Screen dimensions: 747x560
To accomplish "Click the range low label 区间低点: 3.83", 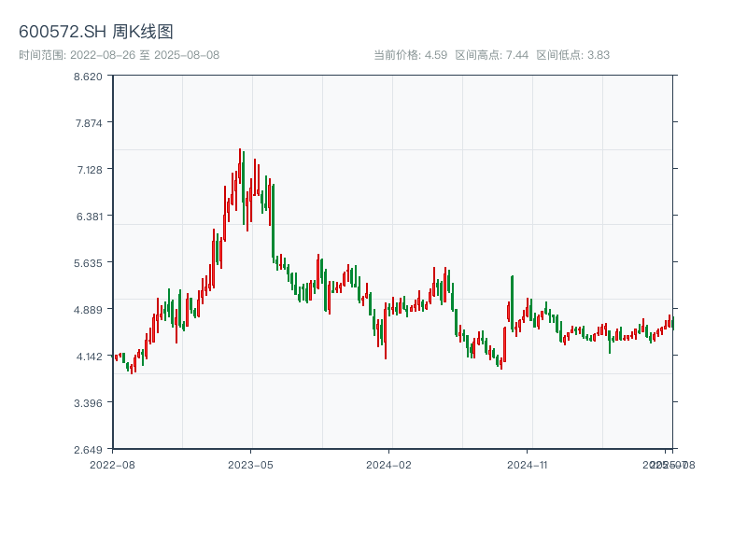I will [x=573, y=55].
